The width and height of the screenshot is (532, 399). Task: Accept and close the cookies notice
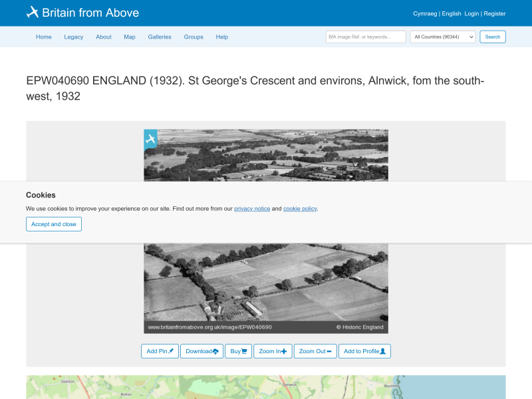coord(54,224)
